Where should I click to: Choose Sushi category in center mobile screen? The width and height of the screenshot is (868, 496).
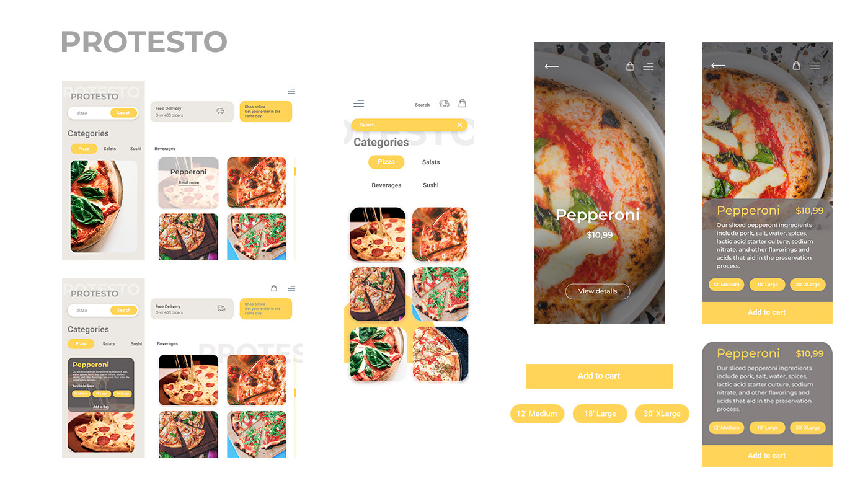click(431, 185)
